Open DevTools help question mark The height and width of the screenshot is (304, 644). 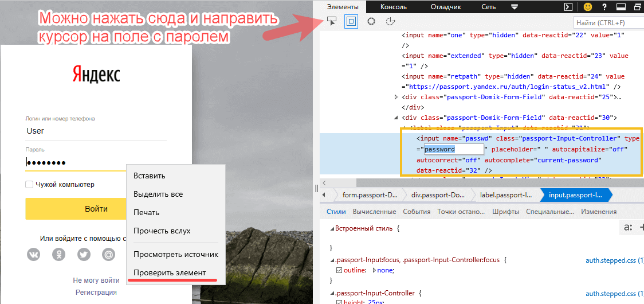tap(604, 7)
